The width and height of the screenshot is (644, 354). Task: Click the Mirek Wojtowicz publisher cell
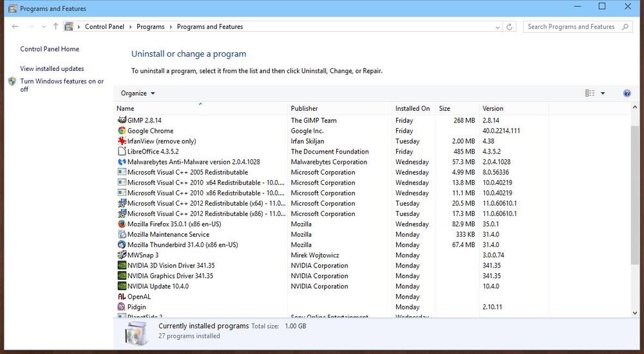coord(315,255)
